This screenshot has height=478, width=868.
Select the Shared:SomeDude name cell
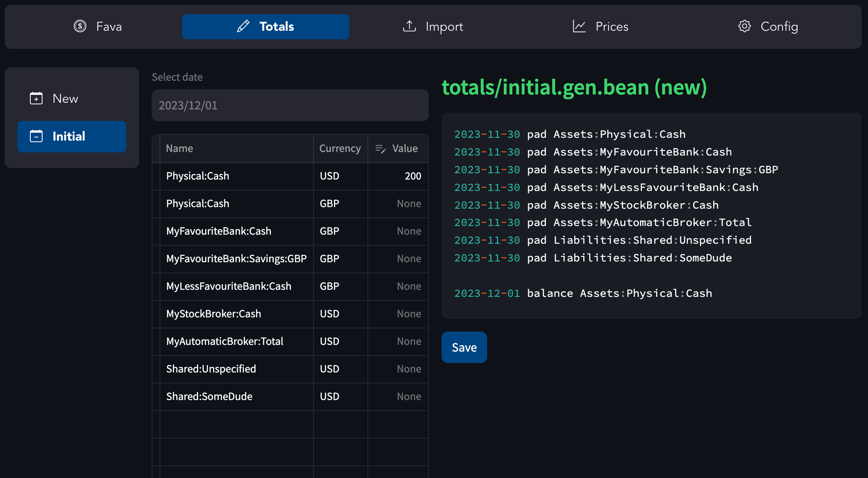(237, 397)
